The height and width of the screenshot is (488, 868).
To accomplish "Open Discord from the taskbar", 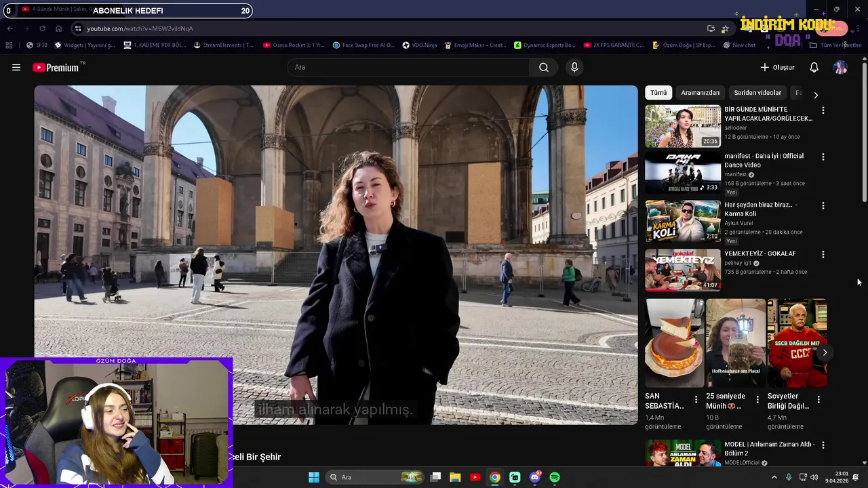I will click(535, 477).
